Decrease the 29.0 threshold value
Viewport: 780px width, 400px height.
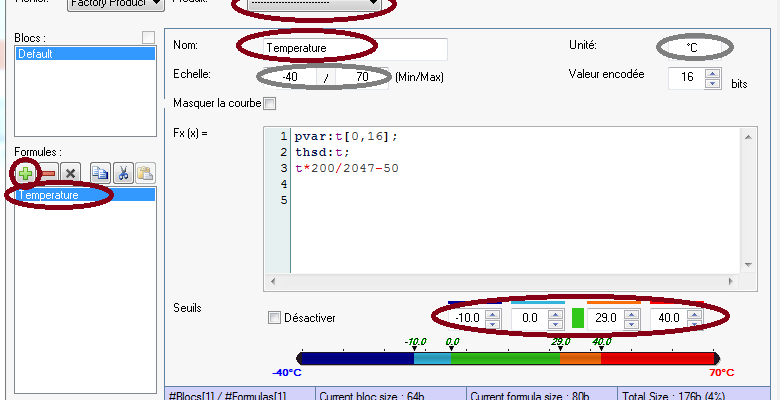632,324
